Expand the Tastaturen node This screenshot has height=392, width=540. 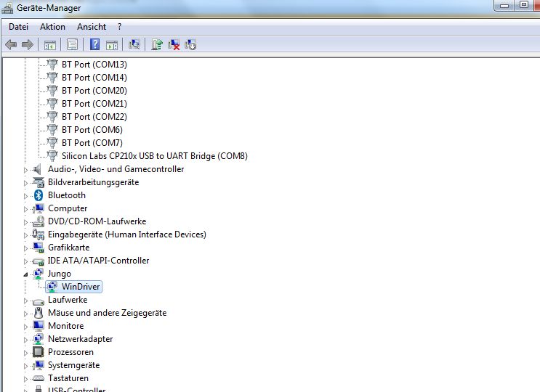point(25,379)
